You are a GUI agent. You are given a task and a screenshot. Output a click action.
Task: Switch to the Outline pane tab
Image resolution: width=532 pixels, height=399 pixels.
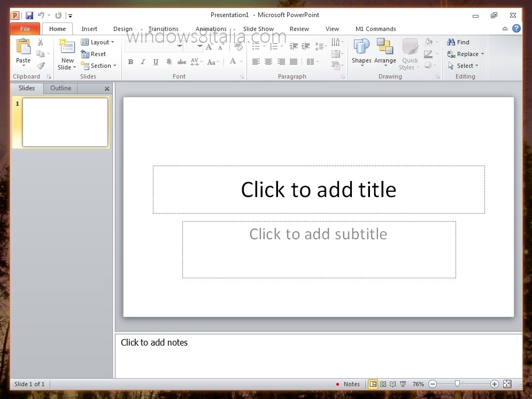coord(60,88)
